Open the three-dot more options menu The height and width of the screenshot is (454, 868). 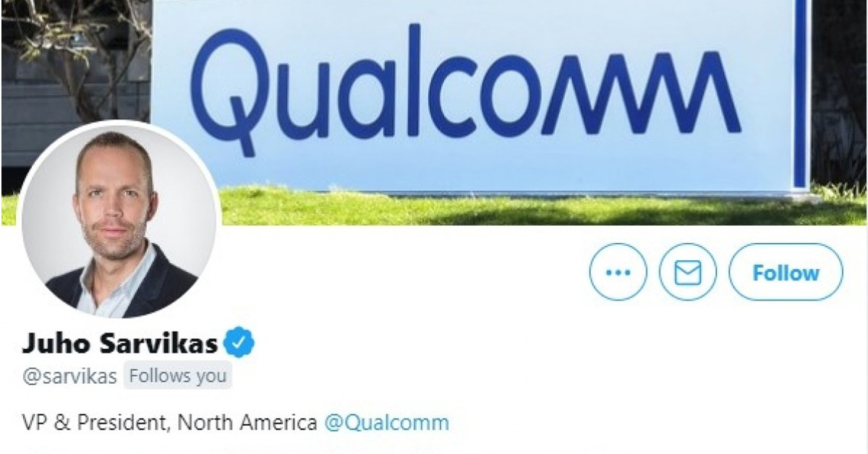click(618, 273)
